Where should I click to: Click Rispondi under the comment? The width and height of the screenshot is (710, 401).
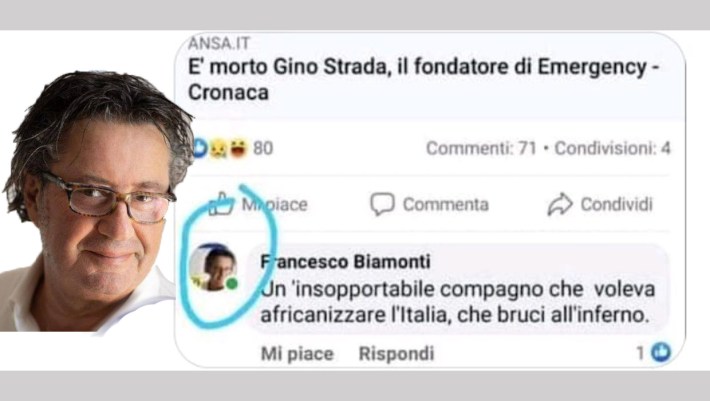pyautogui.click(x=396, y=353)
